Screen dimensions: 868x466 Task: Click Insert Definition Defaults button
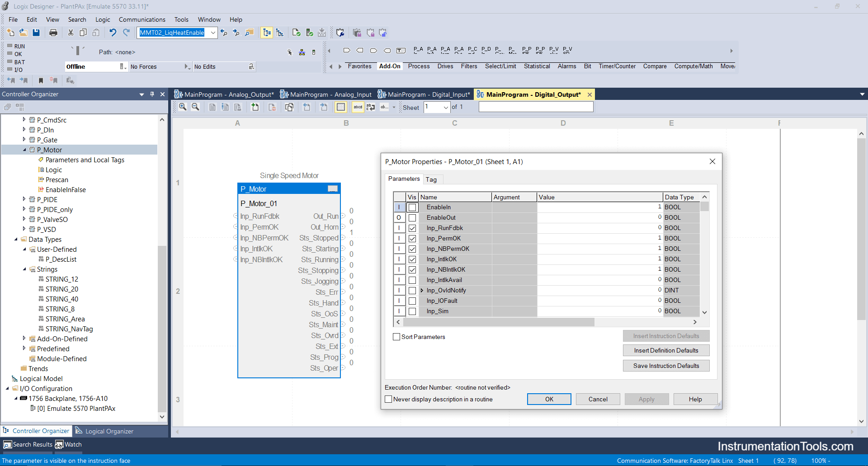[x=666, y=350]
